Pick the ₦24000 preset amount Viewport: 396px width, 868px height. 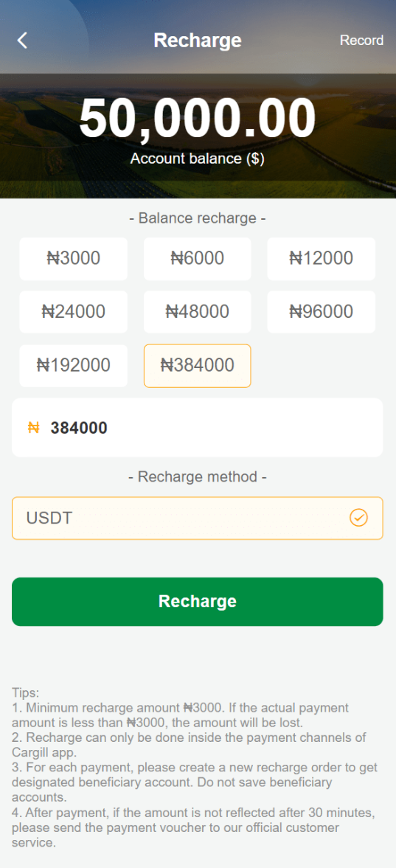coord(73,312)
